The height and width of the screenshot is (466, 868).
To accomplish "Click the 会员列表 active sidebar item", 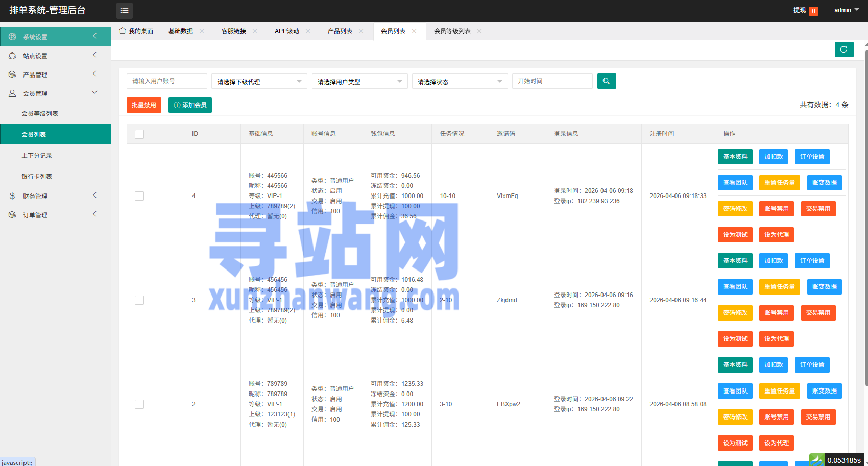I will [x=56, y=134].
